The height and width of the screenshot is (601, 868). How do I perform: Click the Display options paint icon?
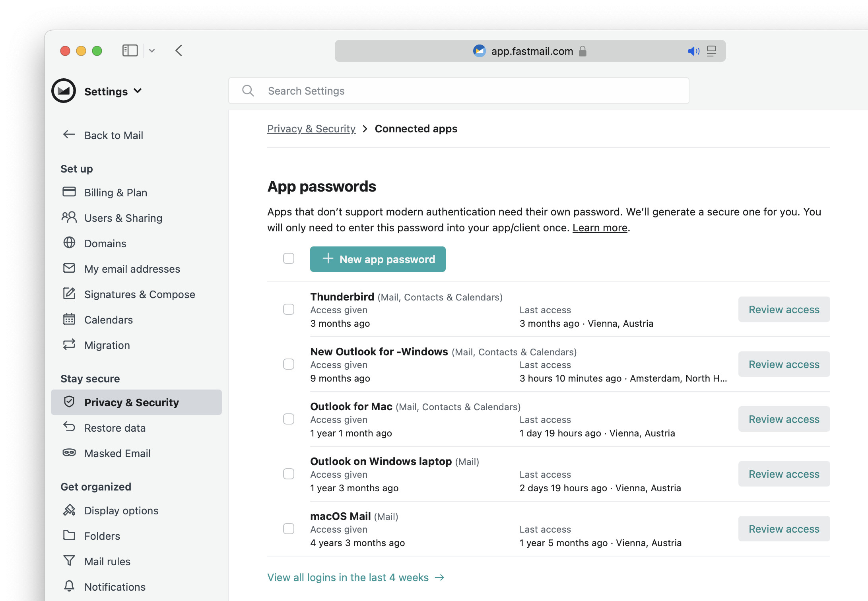coord(69,510)
